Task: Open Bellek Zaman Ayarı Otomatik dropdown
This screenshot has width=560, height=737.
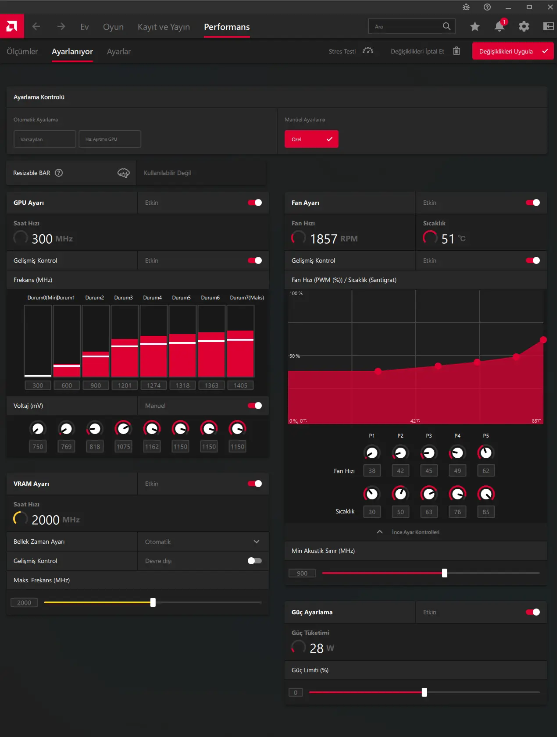Action: point(203,542)
